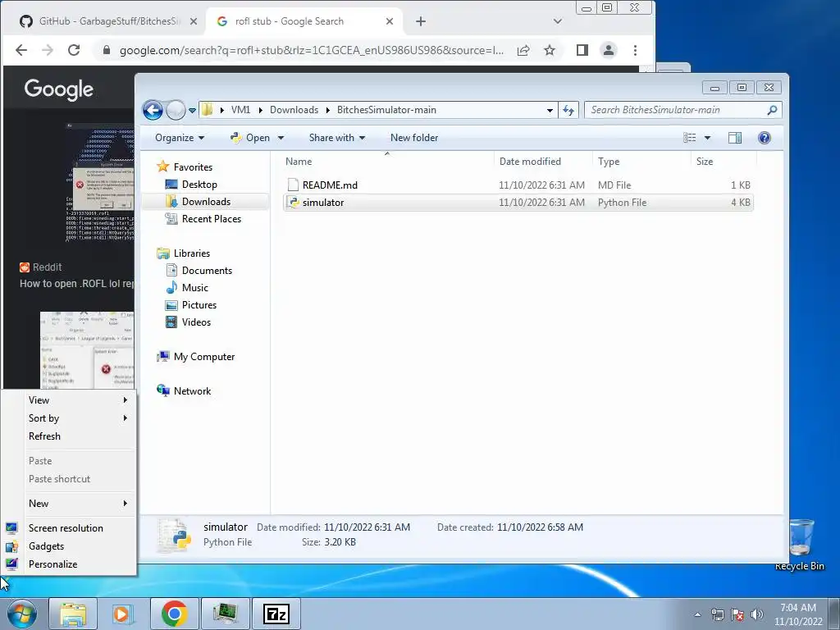
Task: Click the Chrome back arrow
Action: tap(21, 50)
